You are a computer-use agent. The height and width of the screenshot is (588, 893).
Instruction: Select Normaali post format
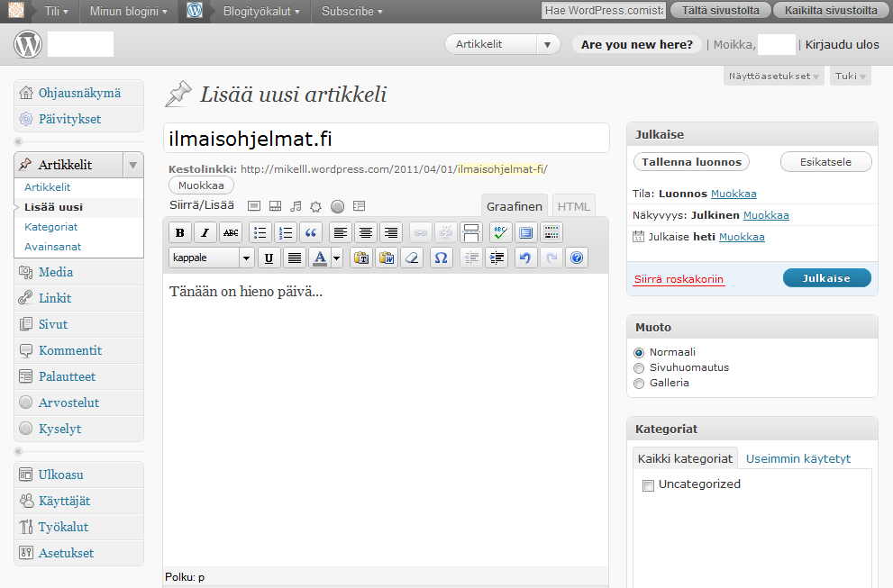639,352
